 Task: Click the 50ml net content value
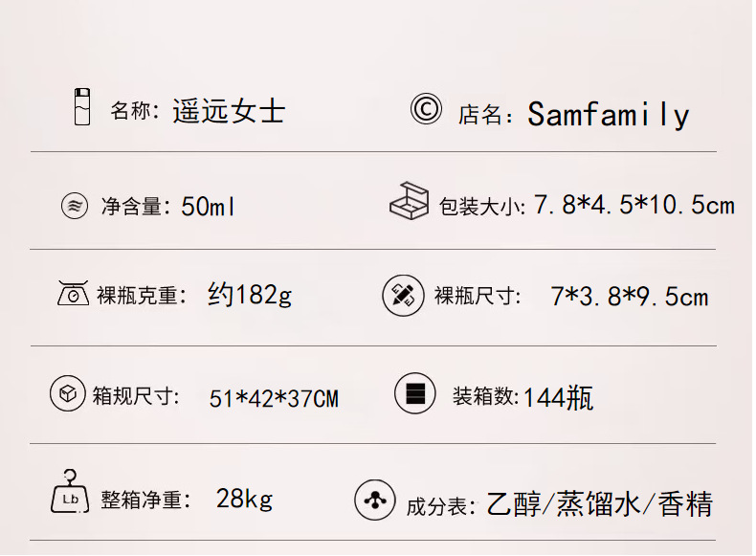click(208, 206)
